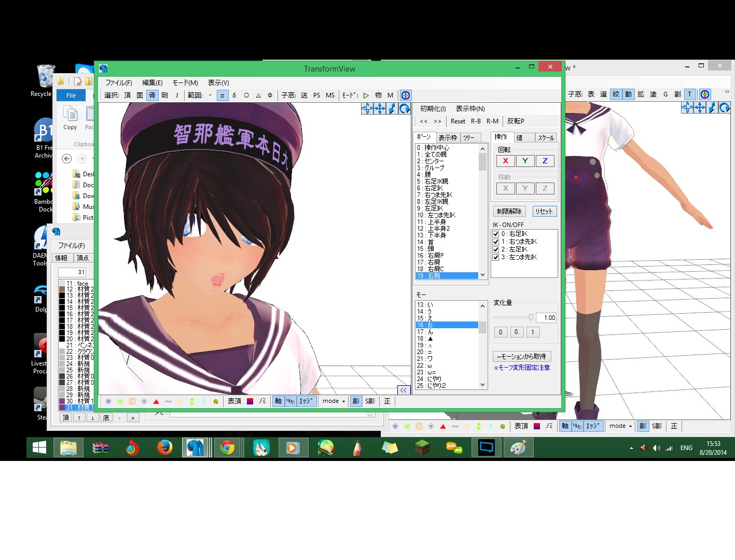
Task: Open Firefox from the taskbar
Action: click(165, 447)
